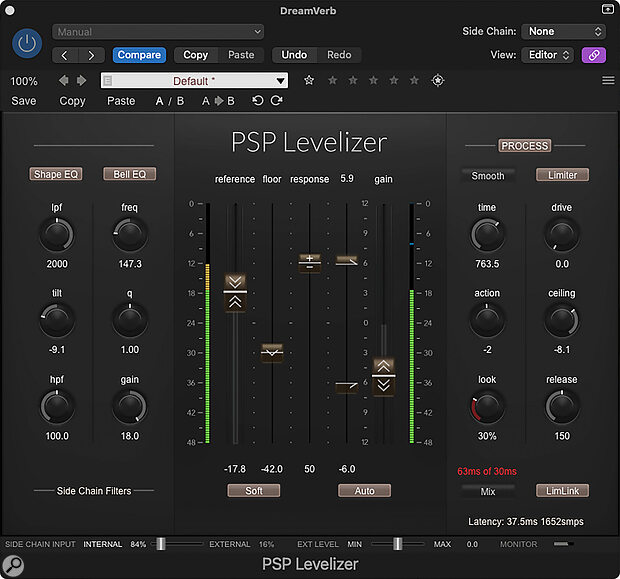620x579 pixels.
Task: Click the magnifier zoom icon at bottom left
Action: click(x=13, y=566)
